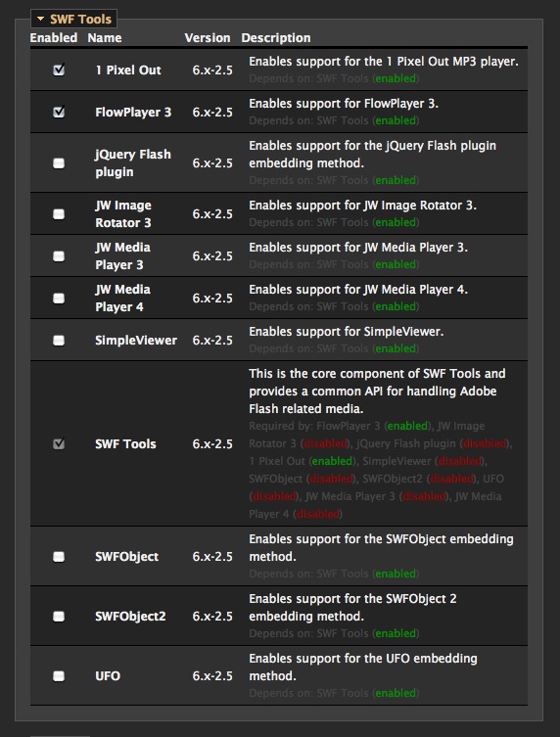Click the Version column header
Viewport: 560px width, 737px height.
coord(208,37)
